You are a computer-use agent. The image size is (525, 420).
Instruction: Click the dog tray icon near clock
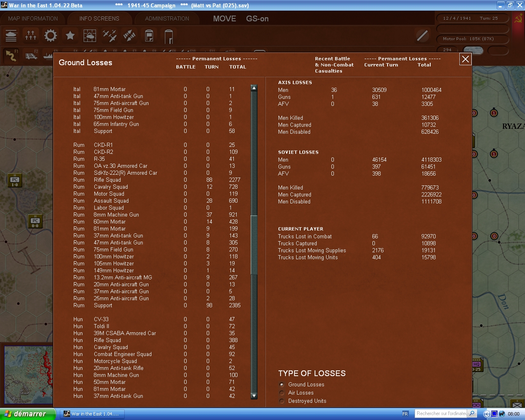click(502, 414)
